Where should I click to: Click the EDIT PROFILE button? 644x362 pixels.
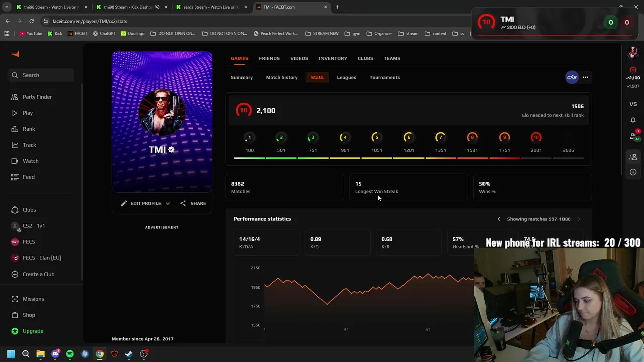click(x=146, y=203)
